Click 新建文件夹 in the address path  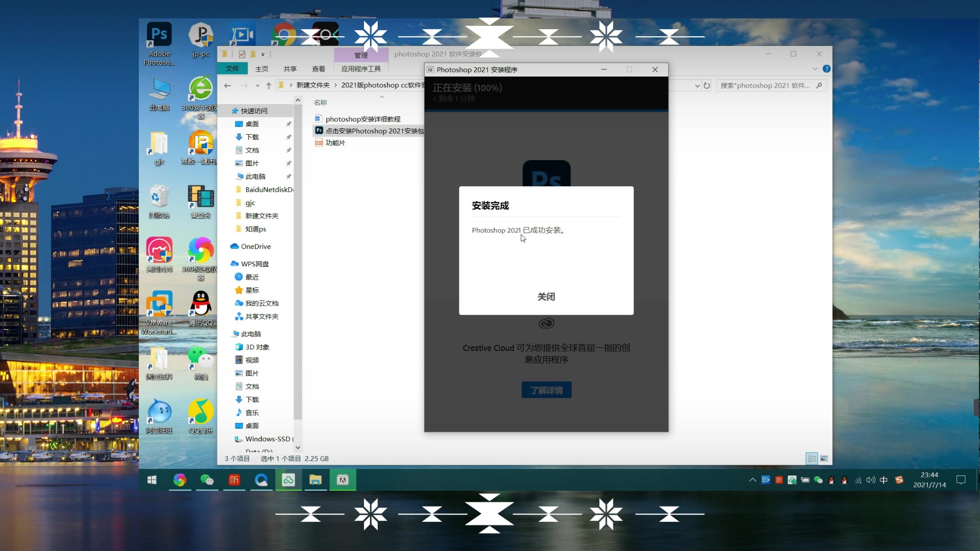[x=313, y=85]
